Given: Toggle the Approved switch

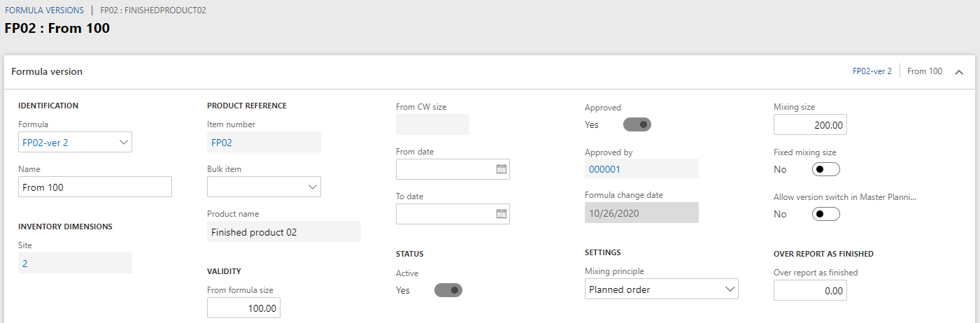Looking at the screenshot, I should tap(637, 124).
